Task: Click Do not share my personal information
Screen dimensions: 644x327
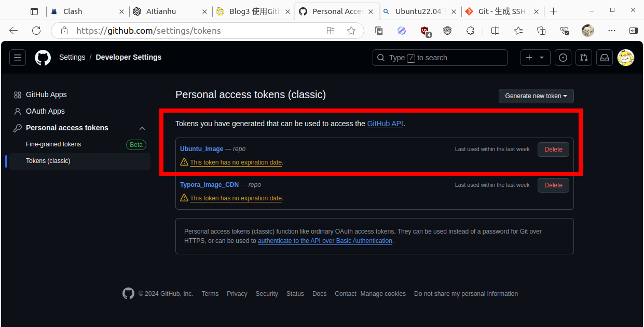Action: 466,294
